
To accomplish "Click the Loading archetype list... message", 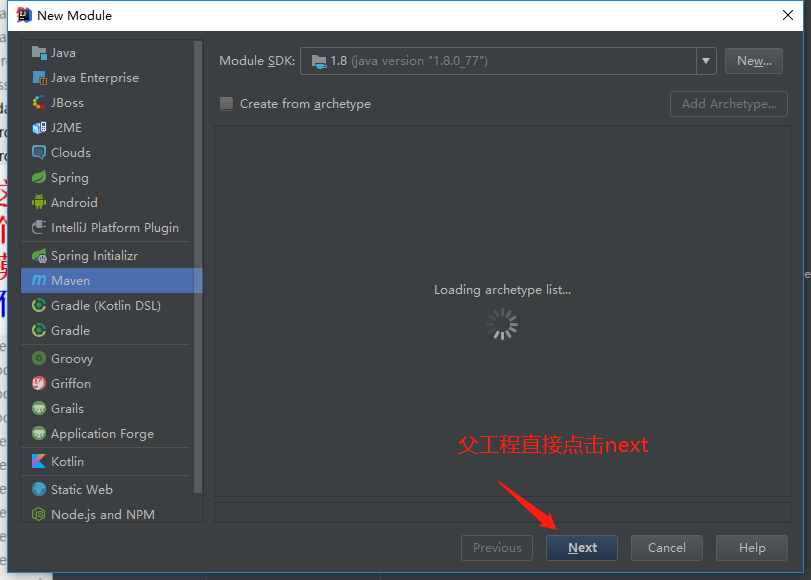I will [502, 289].
